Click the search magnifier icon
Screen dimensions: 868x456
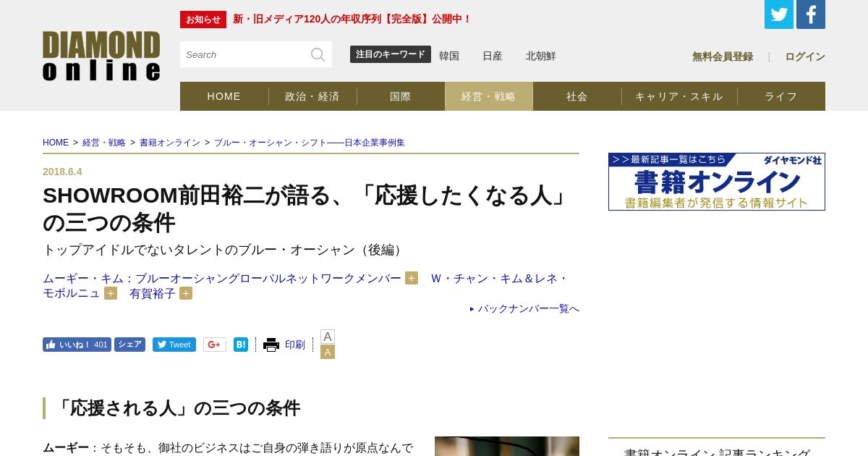point(318,54)
